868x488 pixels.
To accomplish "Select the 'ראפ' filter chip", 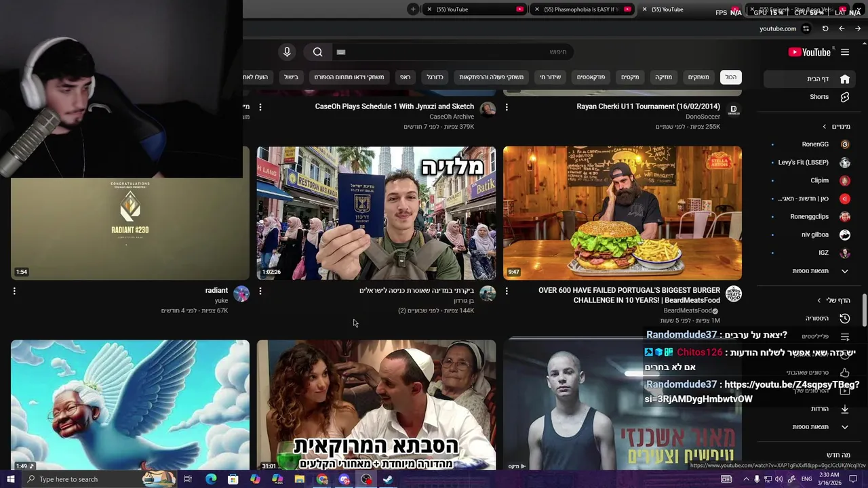I will pos(405,77).
